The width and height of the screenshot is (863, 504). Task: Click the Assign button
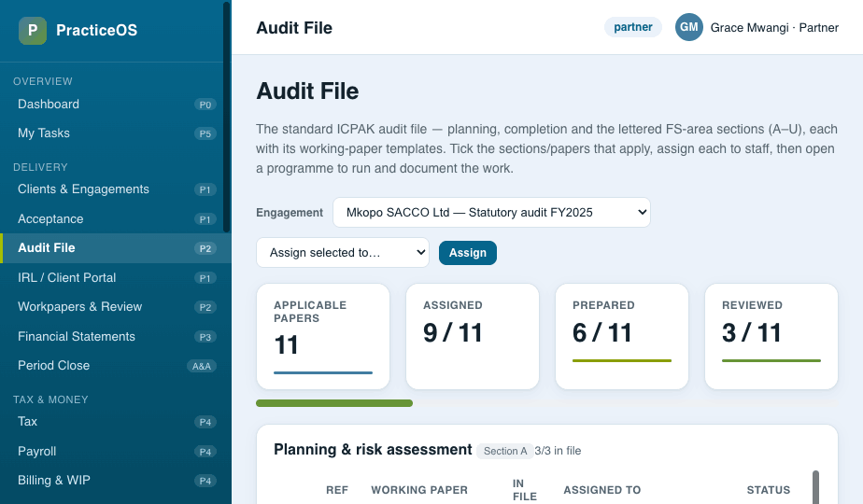468,253
